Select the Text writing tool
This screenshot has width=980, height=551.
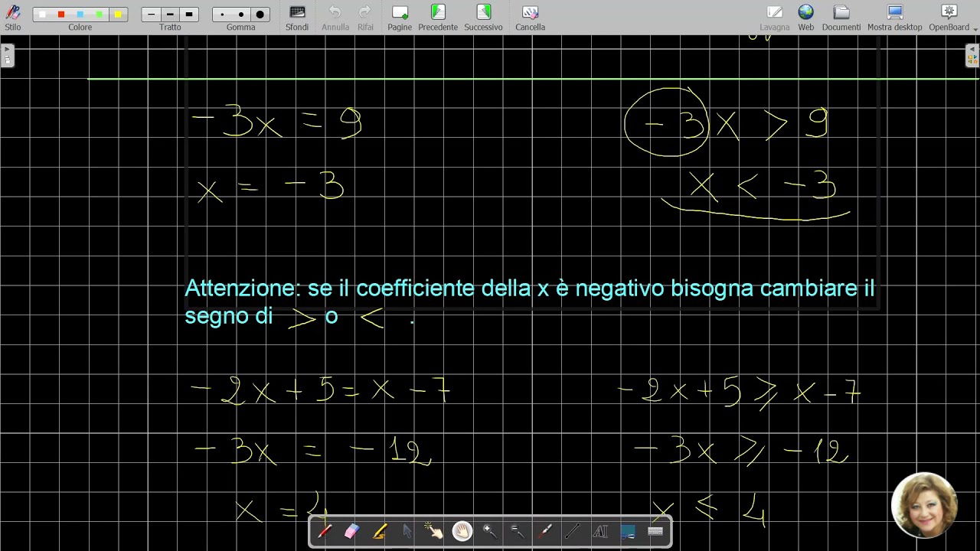coord(600,531)
